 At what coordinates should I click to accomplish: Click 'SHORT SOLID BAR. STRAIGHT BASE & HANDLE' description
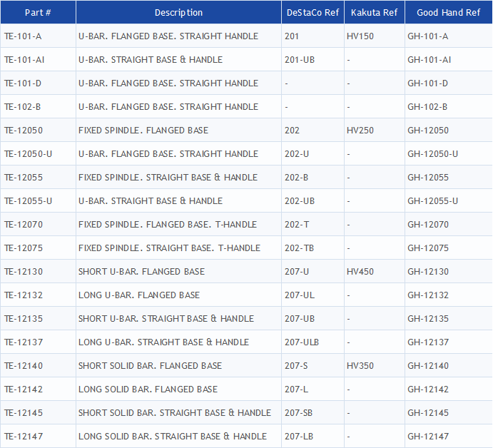click(x=175, y=412)
